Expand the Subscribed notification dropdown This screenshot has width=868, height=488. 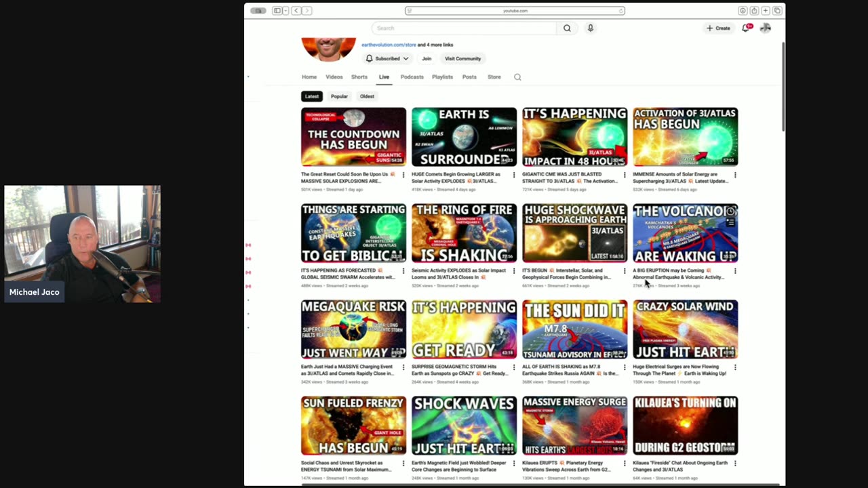click(387, 58)
